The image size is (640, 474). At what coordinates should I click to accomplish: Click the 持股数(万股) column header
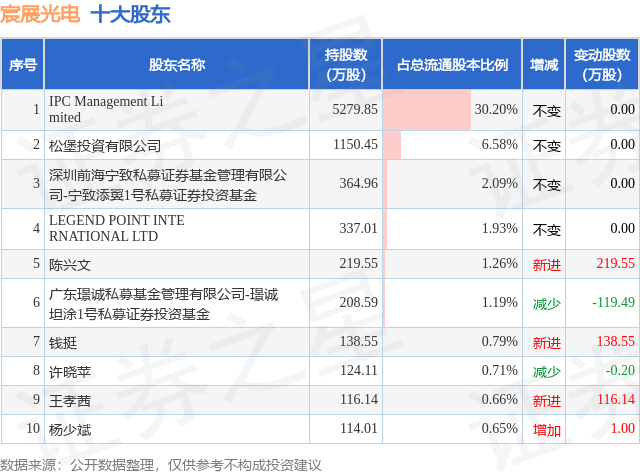click(x=346, y=65)
